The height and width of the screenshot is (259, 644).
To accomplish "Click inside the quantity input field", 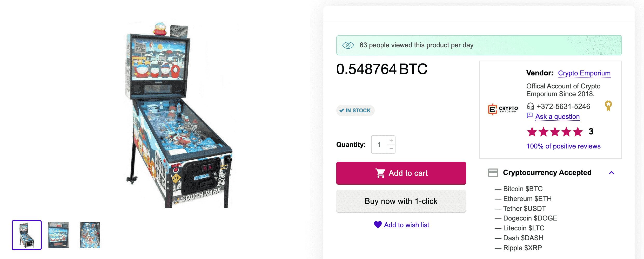I will click(x=379, y=145).
